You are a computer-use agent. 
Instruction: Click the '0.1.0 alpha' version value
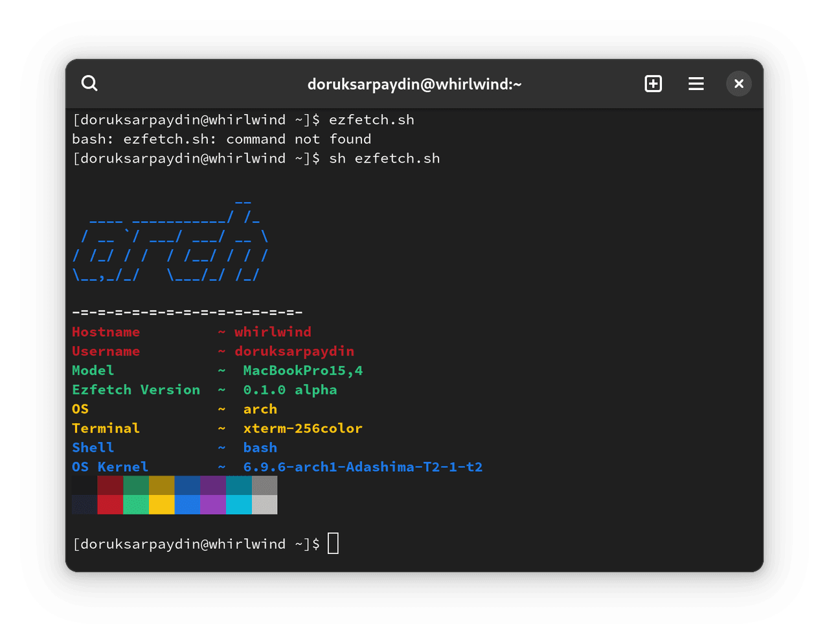(x=290, y=390)
